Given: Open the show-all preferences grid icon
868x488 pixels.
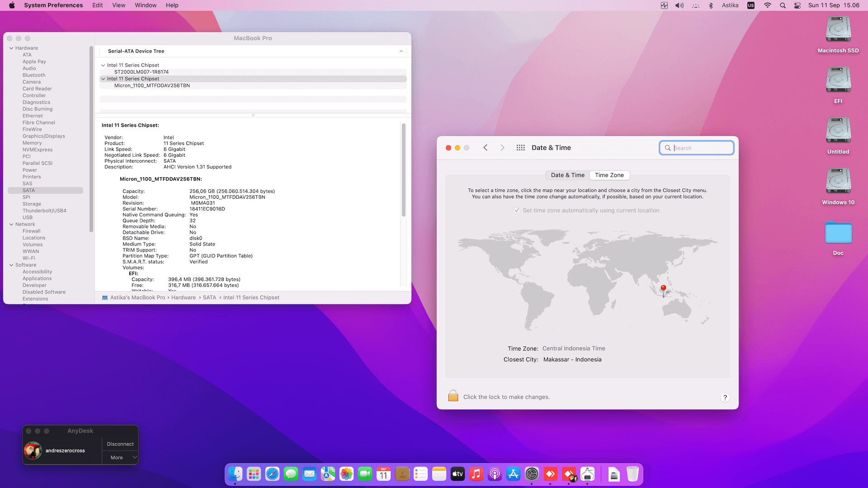Looking at the screenshot, I should 520,148.
